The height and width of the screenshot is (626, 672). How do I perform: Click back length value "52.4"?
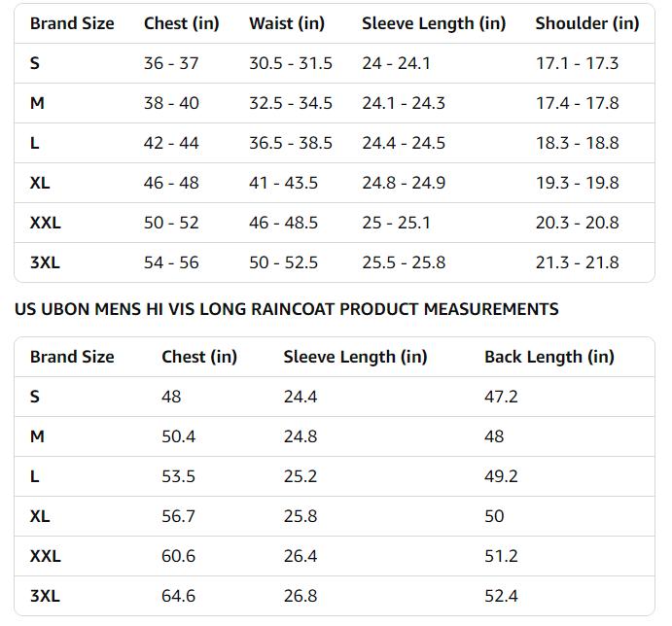point(501,596)
